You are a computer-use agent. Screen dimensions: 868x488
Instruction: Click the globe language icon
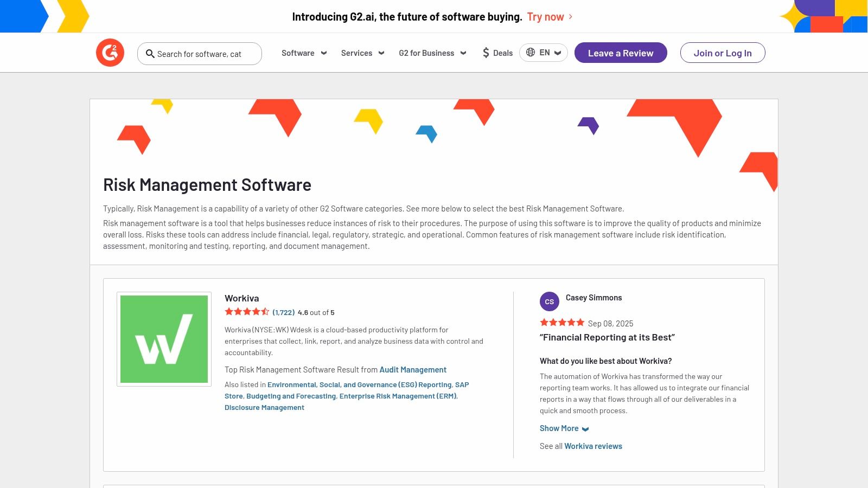coord(531,53)
